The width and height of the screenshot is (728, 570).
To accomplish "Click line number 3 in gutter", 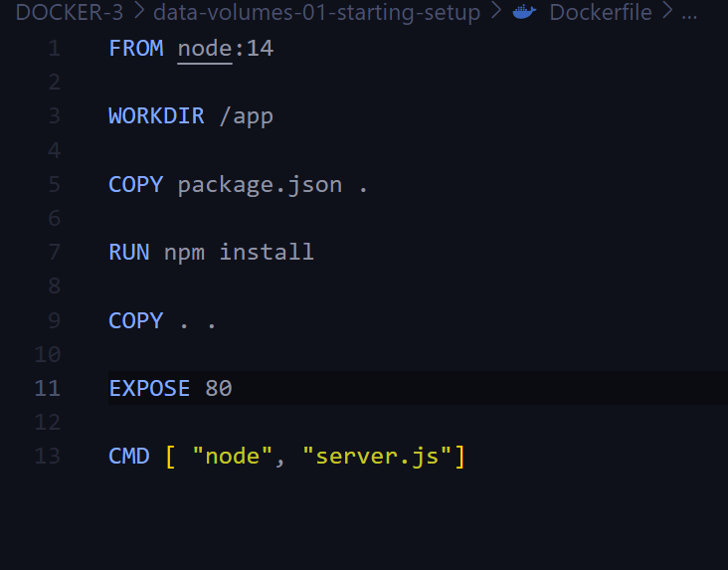I will (55, 116).
